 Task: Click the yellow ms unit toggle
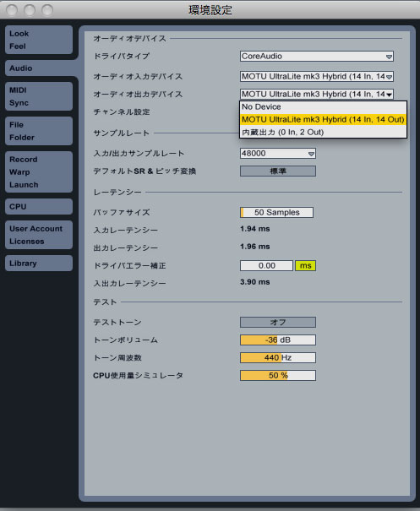(306, 265)
